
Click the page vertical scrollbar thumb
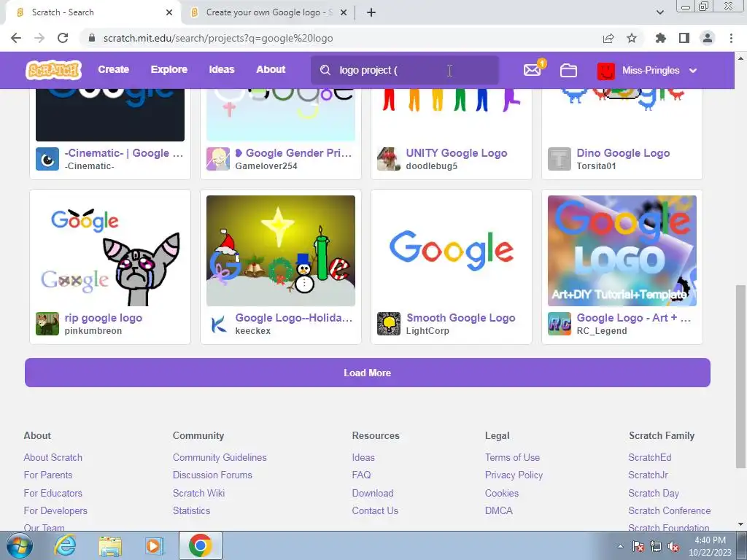coord(740,376)
